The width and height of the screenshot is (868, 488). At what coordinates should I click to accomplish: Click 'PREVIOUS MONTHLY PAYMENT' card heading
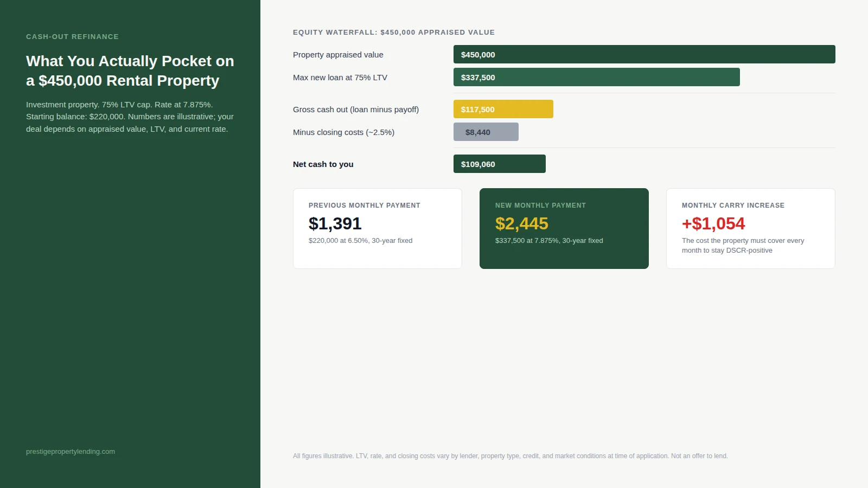[365, 206]
